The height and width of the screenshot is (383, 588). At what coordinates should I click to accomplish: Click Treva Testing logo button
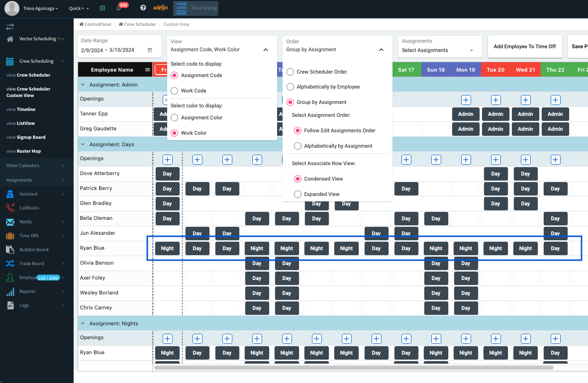click(196, 8)
